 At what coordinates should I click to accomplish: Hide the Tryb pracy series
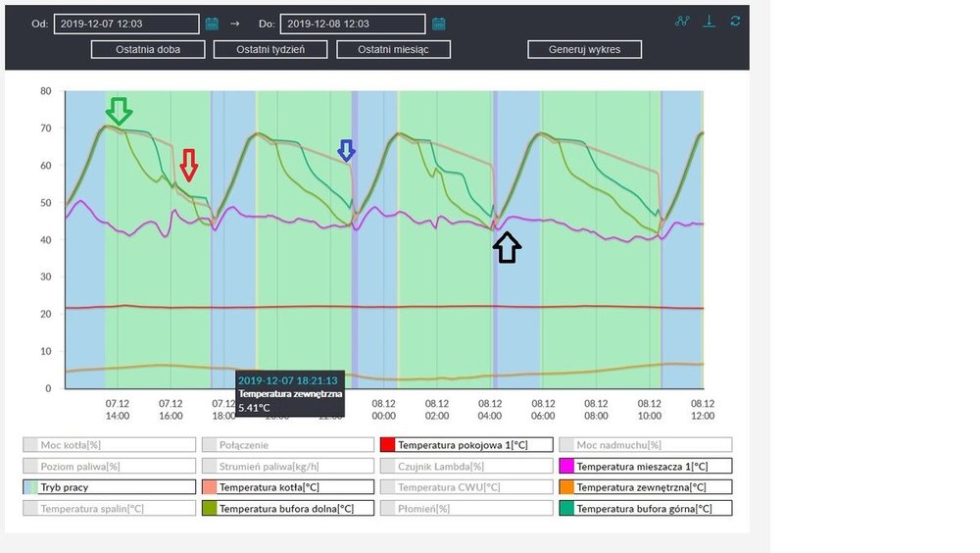point(109,487)
